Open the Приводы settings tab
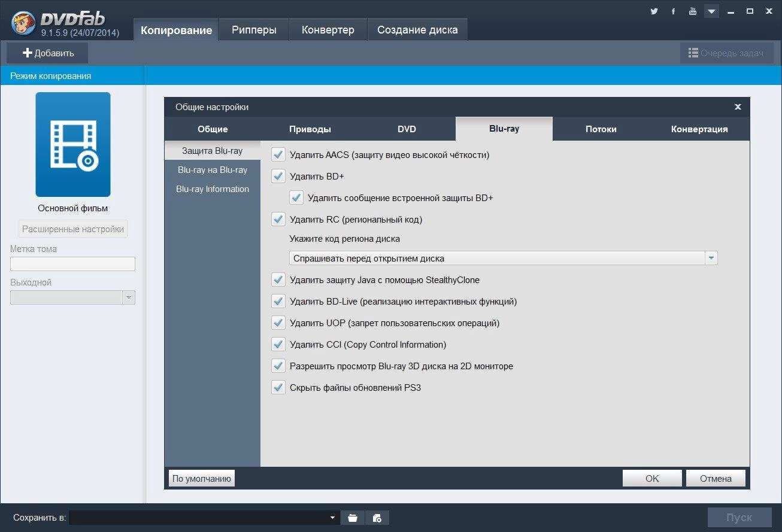This screenshot has width=782, height=532. pyautogui.click(x=310, y=129)
